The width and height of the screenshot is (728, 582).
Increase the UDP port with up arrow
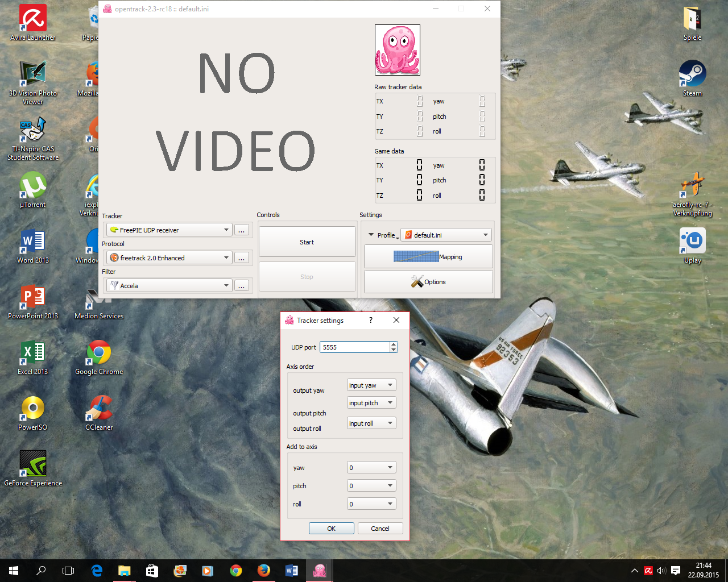(x=394, y=344)
